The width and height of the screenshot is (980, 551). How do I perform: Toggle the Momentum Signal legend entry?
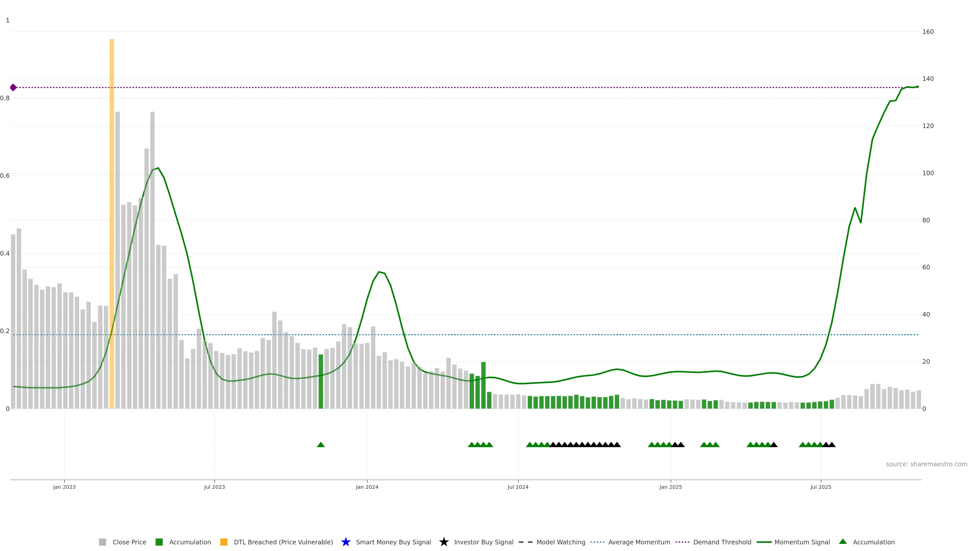click(x=802, y=542)
